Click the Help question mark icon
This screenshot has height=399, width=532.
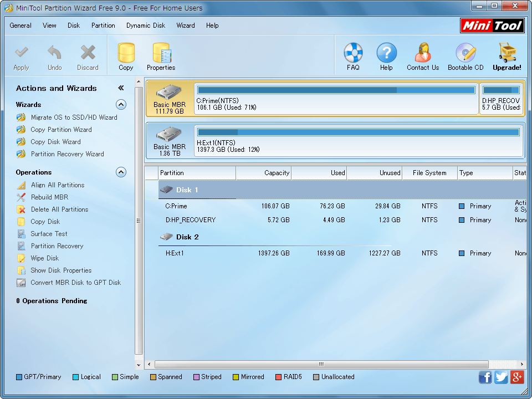click(x=386, y=53)
